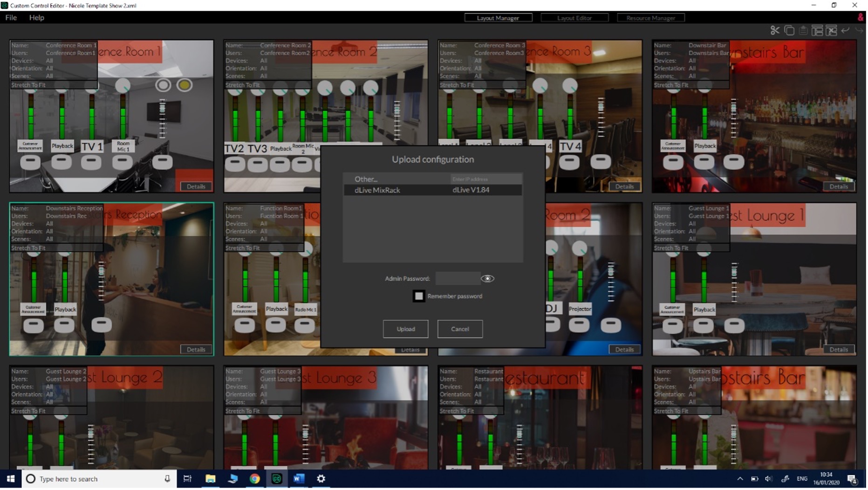The image size is (868, 490).
Task: Open the Help menu
Action: pyautogui.click(x=37, y=18)
